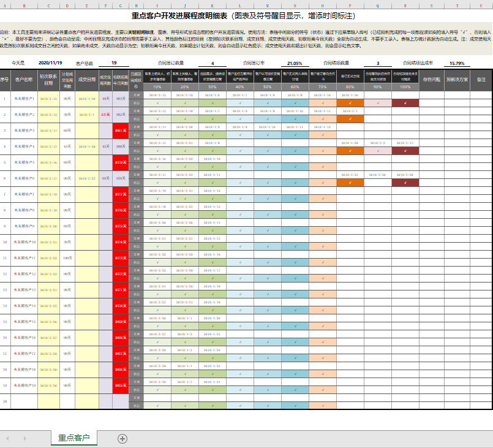Select the date cell 2018/5/3
The width and height of the screenshot is (493, 448).
tap(378, 143)
